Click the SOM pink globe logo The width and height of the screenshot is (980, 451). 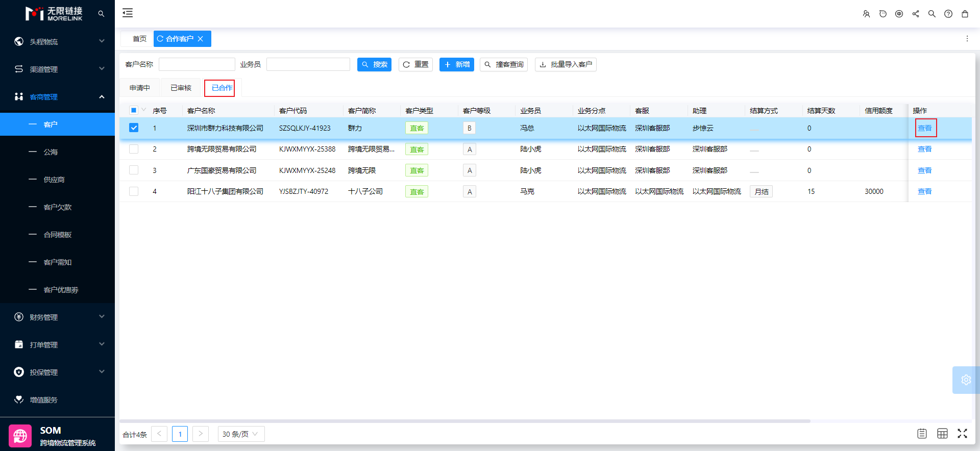click(x=20, y=436)
